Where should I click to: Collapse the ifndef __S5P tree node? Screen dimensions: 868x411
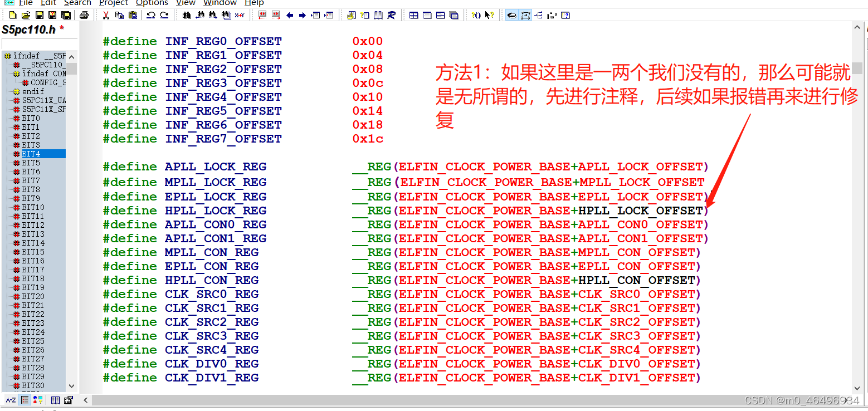click(x=7, y=56)
